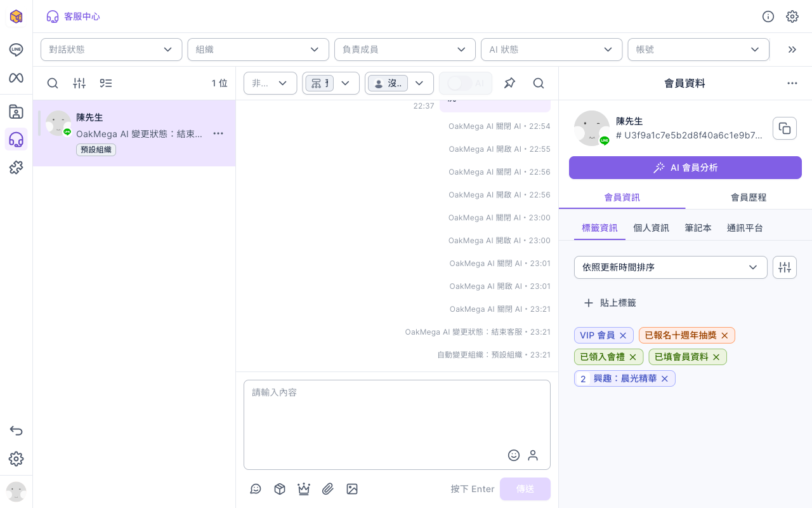Image resolution: width=812 pixels, height=508 pixels.
Task: Search messages within the chat
Action: [539, 83]
